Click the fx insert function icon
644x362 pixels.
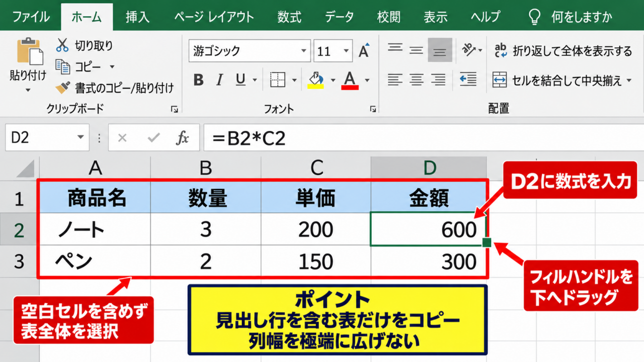(x=183, y=137)
